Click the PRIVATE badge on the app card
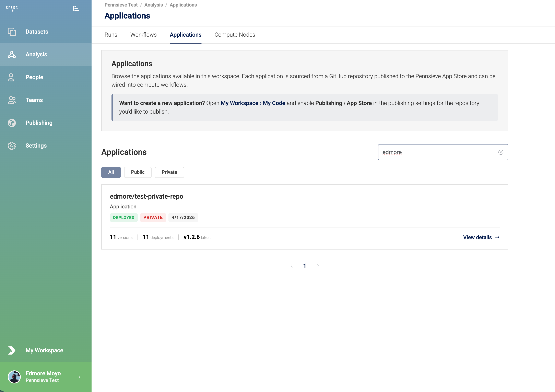 pyautogui.click(x=153, y=217)
